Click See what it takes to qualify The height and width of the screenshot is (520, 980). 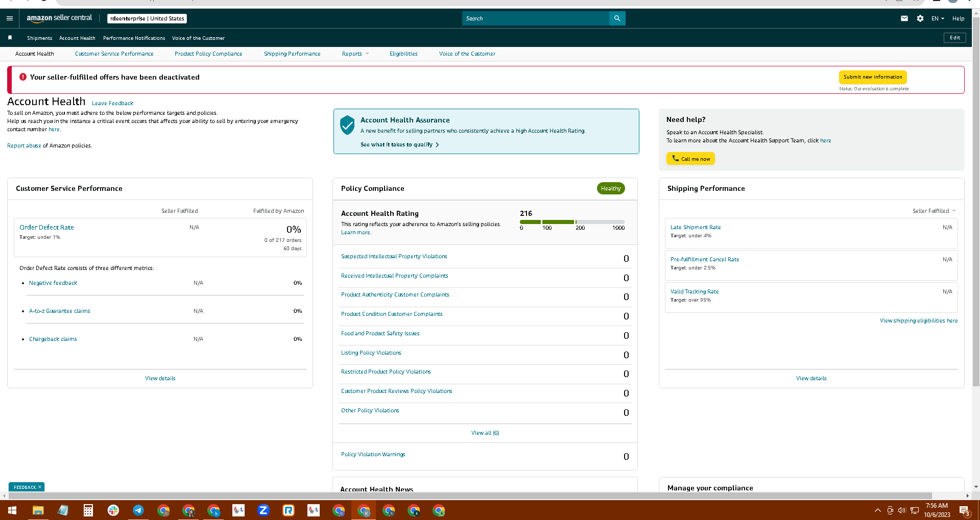tap(400, 145)
